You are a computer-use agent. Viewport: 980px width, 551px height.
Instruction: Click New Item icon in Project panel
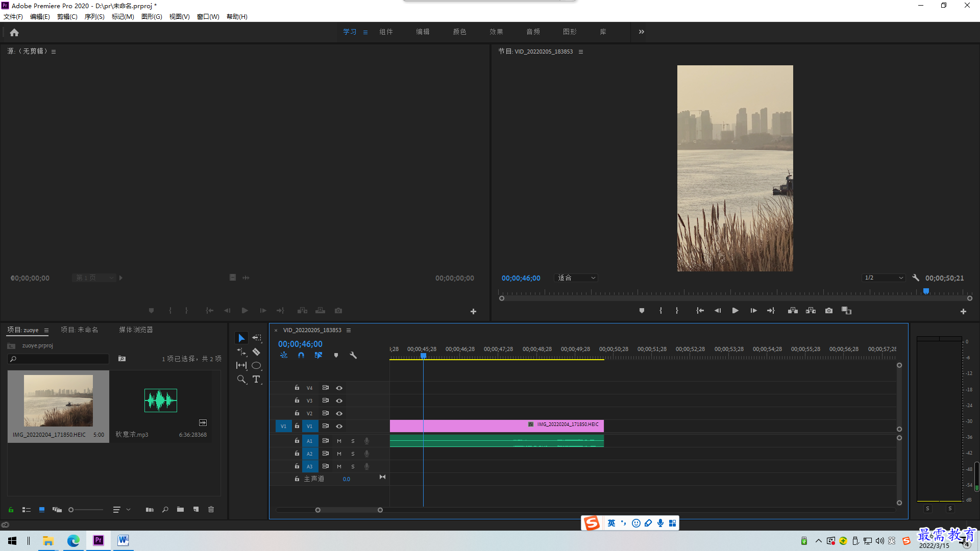point(196,509)
